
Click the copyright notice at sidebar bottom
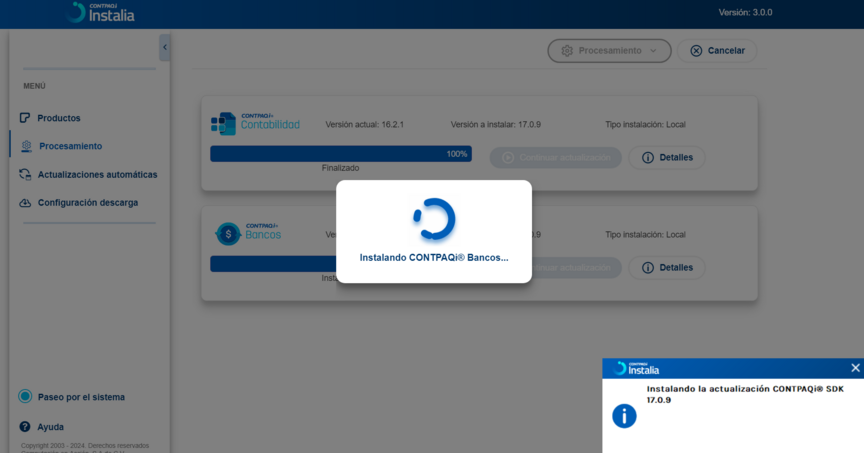85,449
